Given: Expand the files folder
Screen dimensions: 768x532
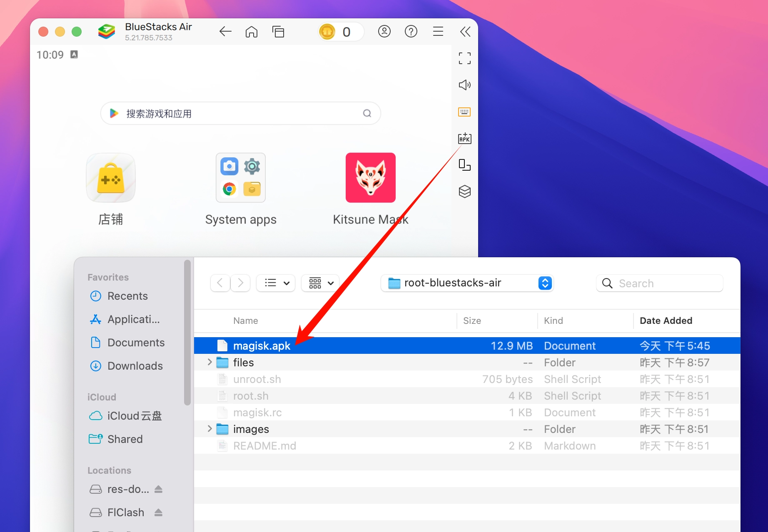Looking at the screenshot, I should [209, 362].
